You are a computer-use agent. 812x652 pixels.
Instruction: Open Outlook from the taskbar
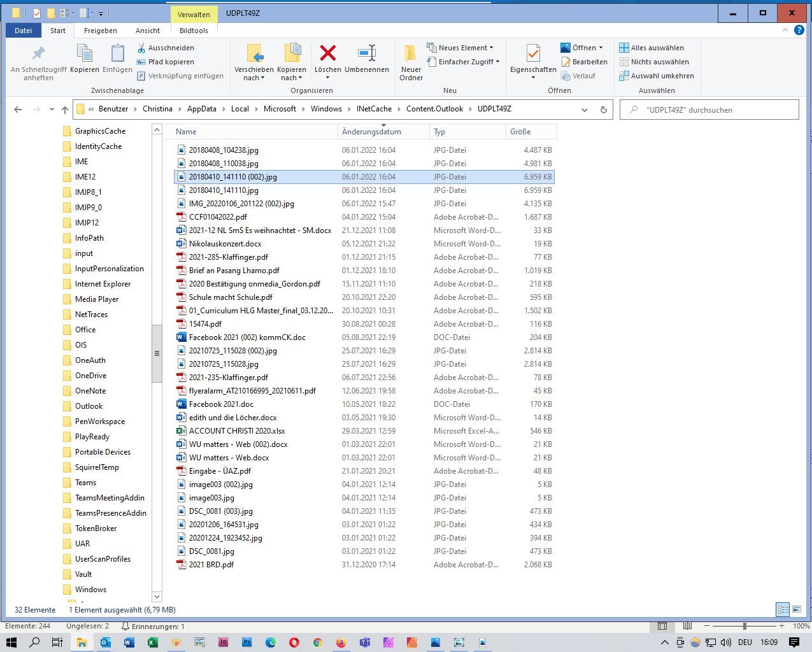[105, 642]
